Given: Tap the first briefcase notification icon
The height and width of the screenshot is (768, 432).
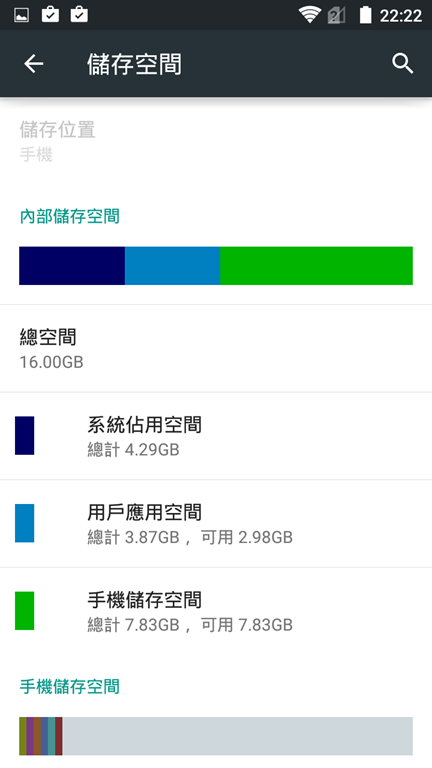Looking at the screenshot, I should [50, 15].
